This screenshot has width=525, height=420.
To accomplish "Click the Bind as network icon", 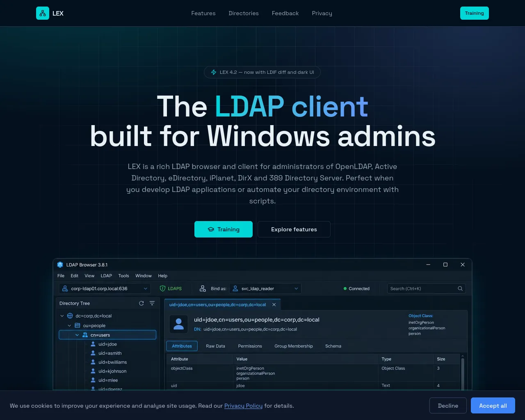I will [203, 289].
